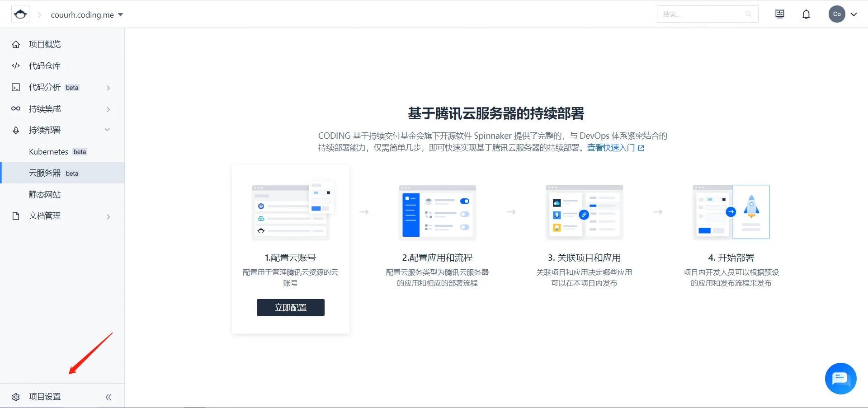
Task: Click breadcrumb arrow after CODING logo
Action: point(39,15)
